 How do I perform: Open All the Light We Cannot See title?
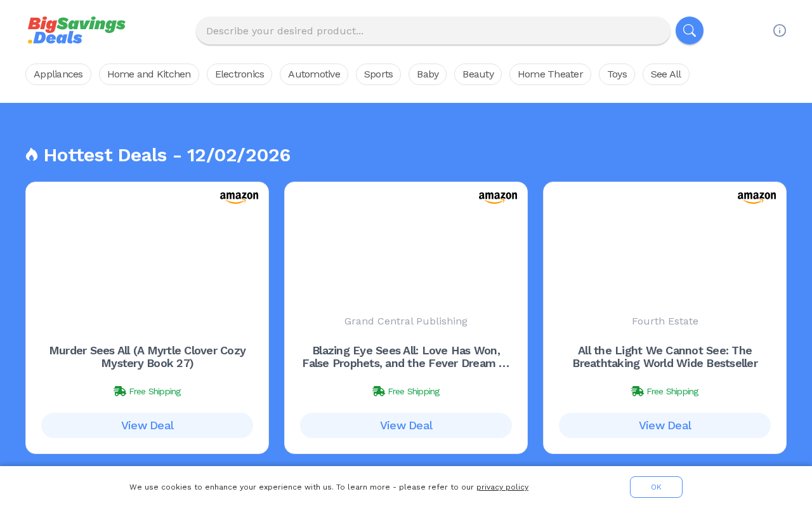(x=665, y=357)
